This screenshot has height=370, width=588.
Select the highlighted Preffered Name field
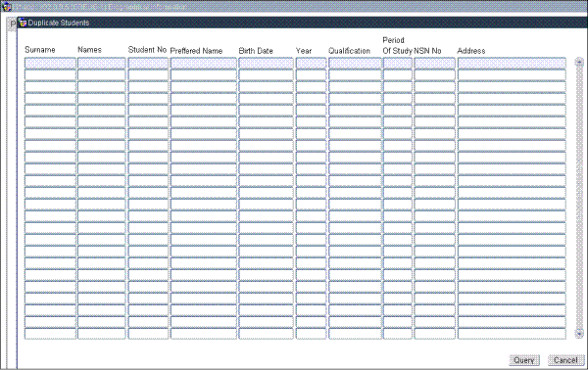[204, 63]
